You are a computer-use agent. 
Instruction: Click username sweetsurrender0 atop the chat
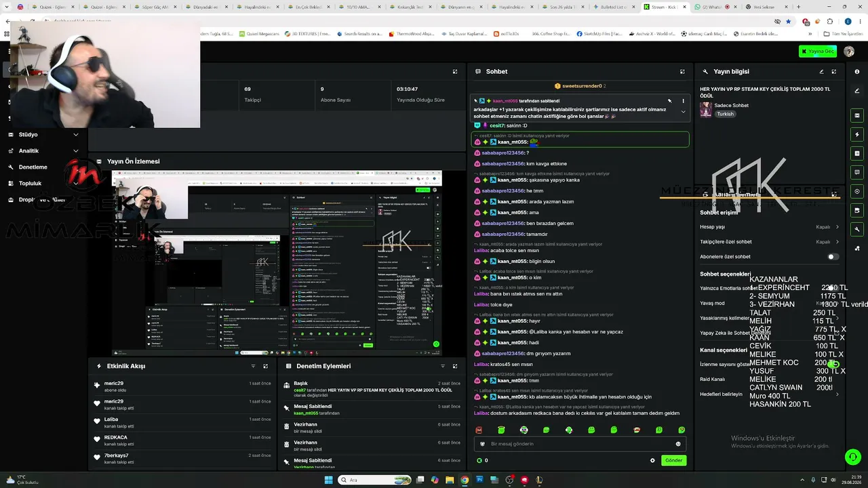582,86
